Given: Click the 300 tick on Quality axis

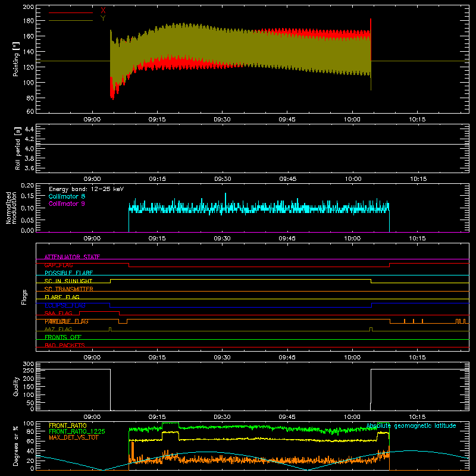Looking at the screenshot, I should (28, 364).
